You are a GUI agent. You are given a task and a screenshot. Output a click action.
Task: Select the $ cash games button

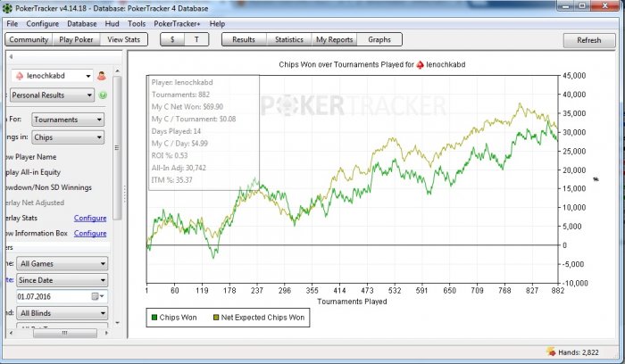coord(172,39)
